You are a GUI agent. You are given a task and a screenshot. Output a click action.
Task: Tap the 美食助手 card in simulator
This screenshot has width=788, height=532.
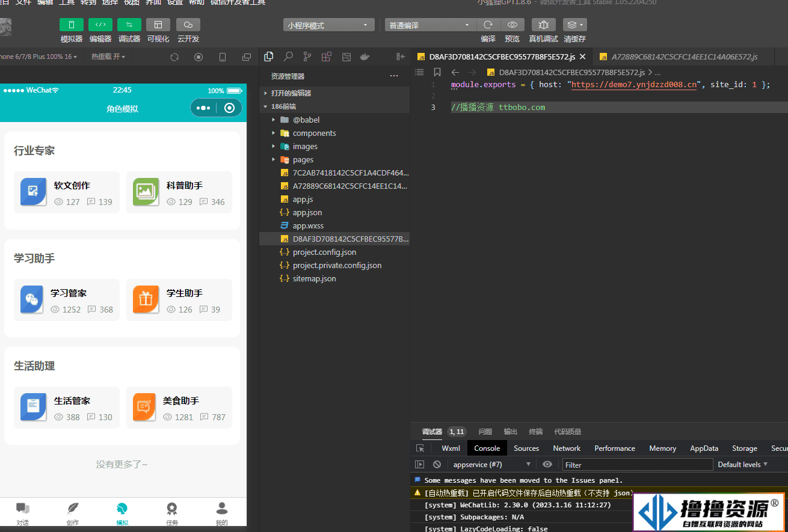click(x=179, y=408)
